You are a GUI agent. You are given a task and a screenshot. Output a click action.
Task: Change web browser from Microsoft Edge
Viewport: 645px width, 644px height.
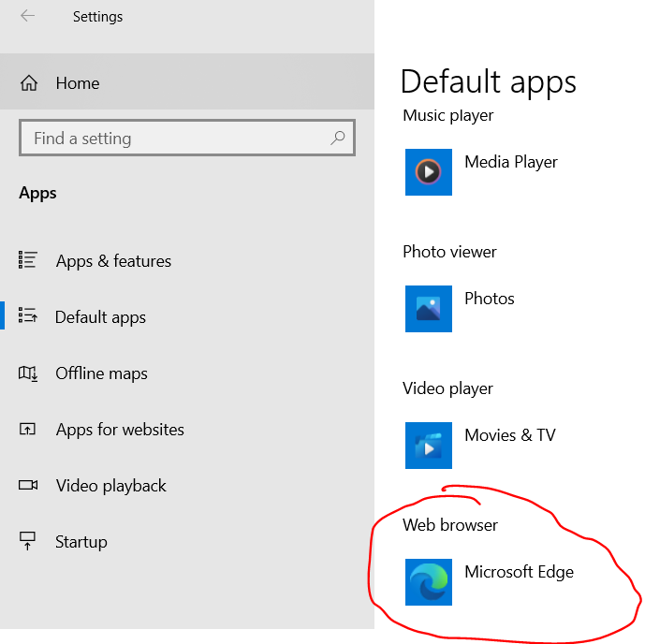[520, 572]
